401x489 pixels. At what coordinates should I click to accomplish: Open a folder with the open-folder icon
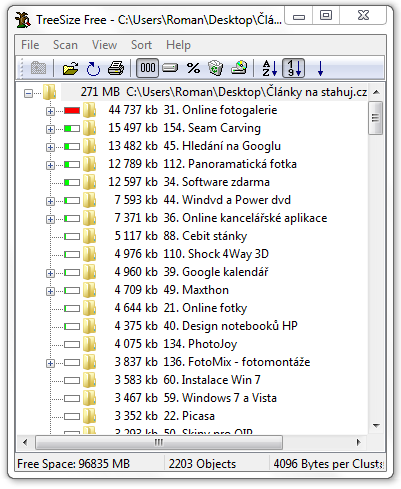point(70,68)
